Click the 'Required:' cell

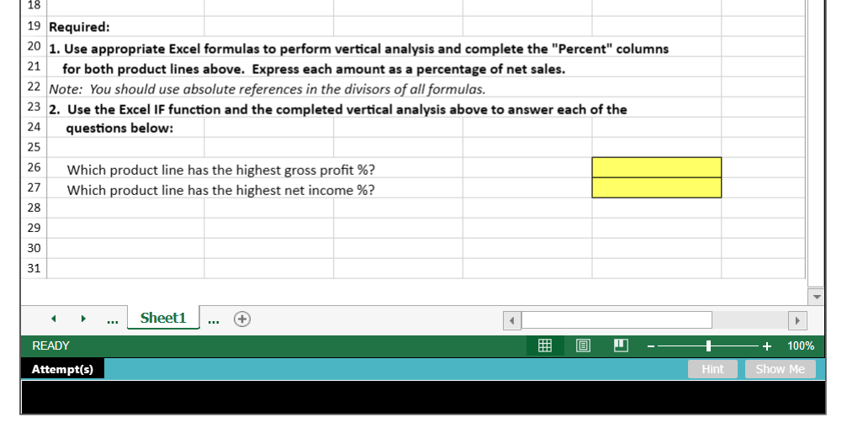[x=80, y=27]
